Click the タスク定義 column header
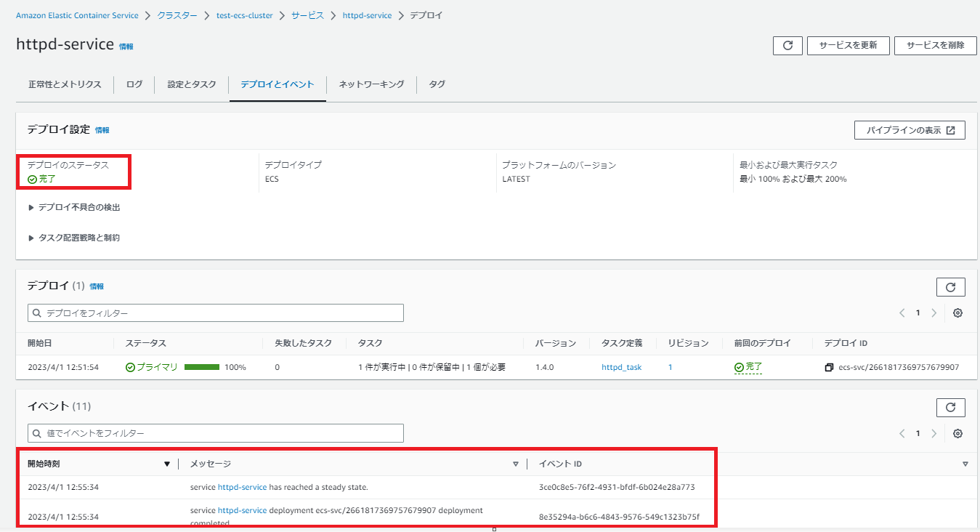The width and height of the screenshot is (980, 532). (623, 343)
